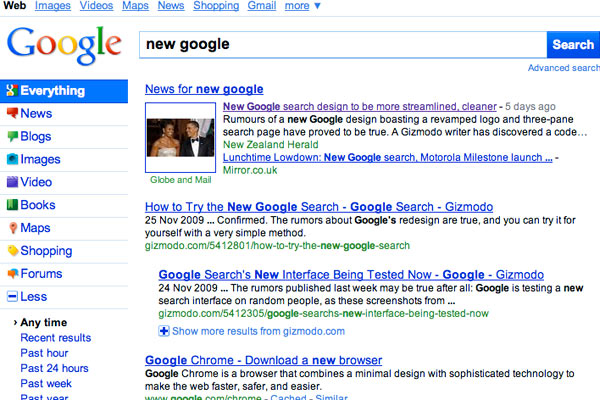Click the Video sidebar icon
This screenshot has height=400, width=600.
(12, 183)
